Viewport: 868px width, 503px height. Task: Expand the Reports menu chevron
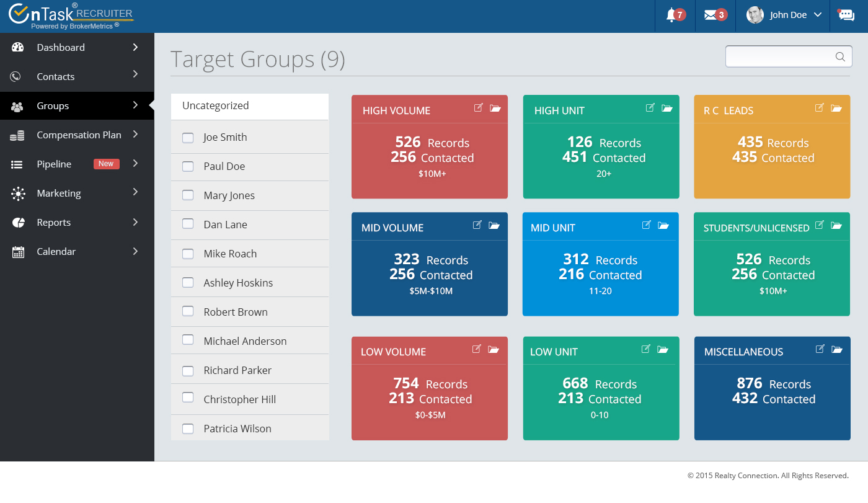pos(135,221)
